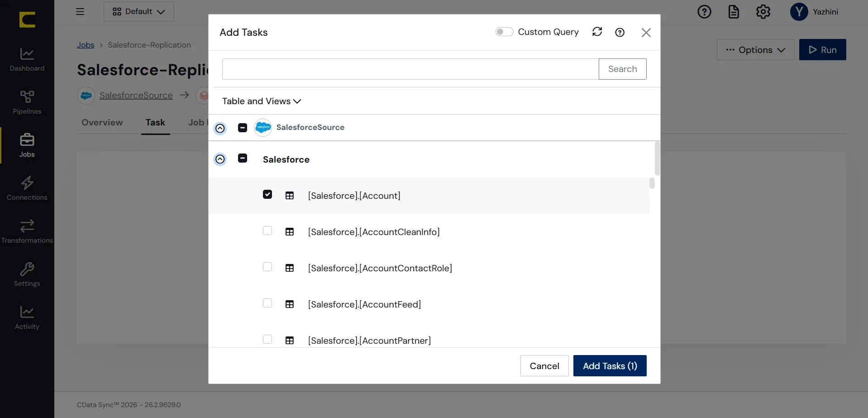The height and width of the screenshot is (418, 868).
Task: Open the help circle icon in the top bar
Action: point(704,12)
